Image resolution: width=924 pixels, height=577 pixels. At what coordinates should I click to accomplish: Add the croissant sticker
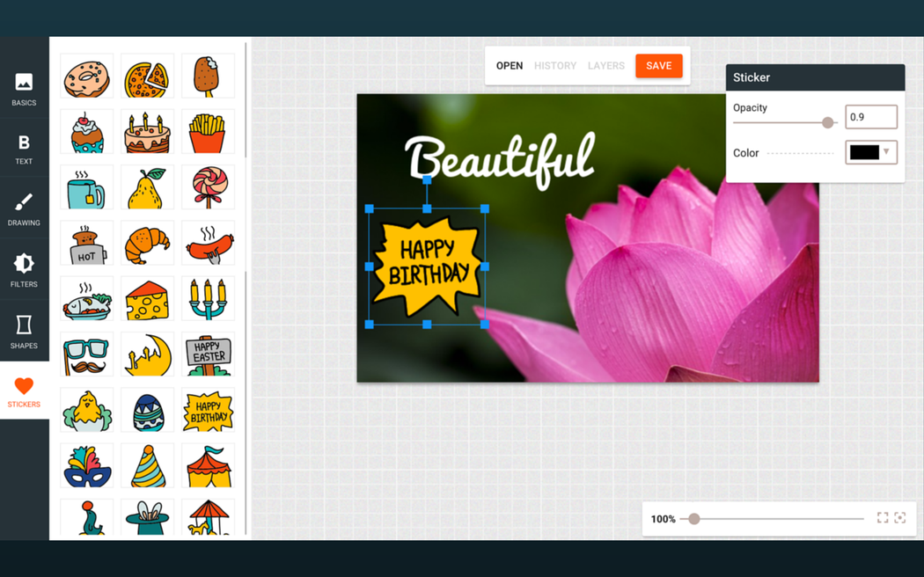coord(147,244)
